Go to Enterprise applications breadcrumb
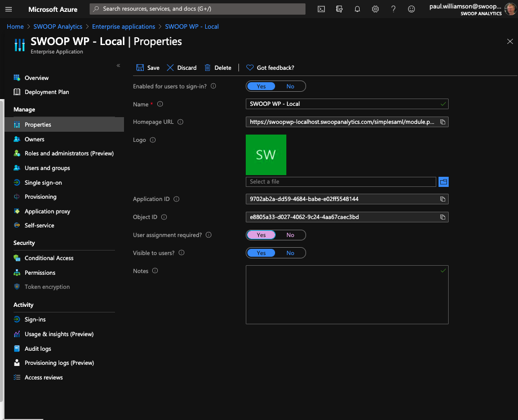This screenshot has height=420, width=518. [123, 26]
